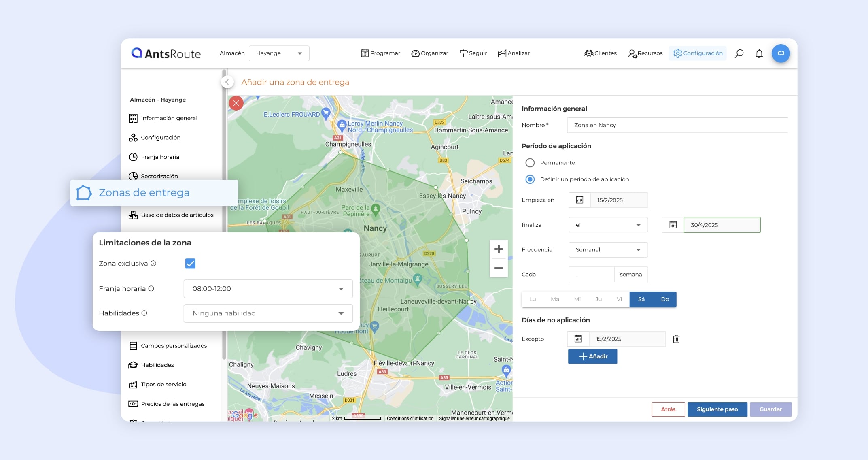Select the Permanente radio option
Image resolution: width=868 pixels, height=460 pixels.
pyautogui.click(x=530, y=163)
